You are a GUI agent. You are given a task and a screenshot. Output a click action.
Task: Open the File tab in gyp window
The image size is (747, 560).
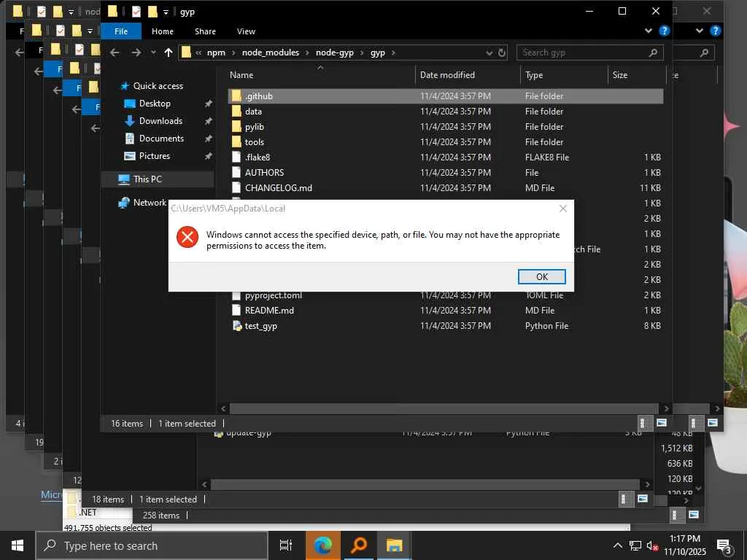coord(121,31)
